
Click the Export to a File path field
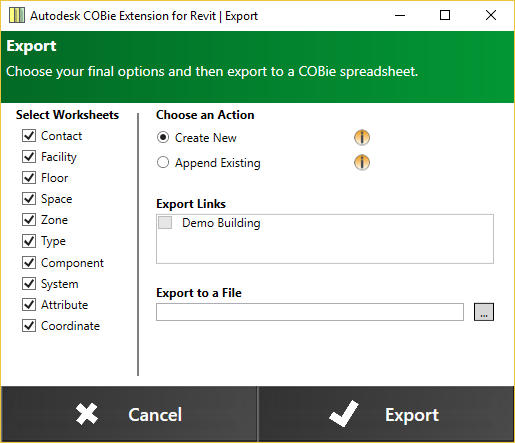coord(310,312)
